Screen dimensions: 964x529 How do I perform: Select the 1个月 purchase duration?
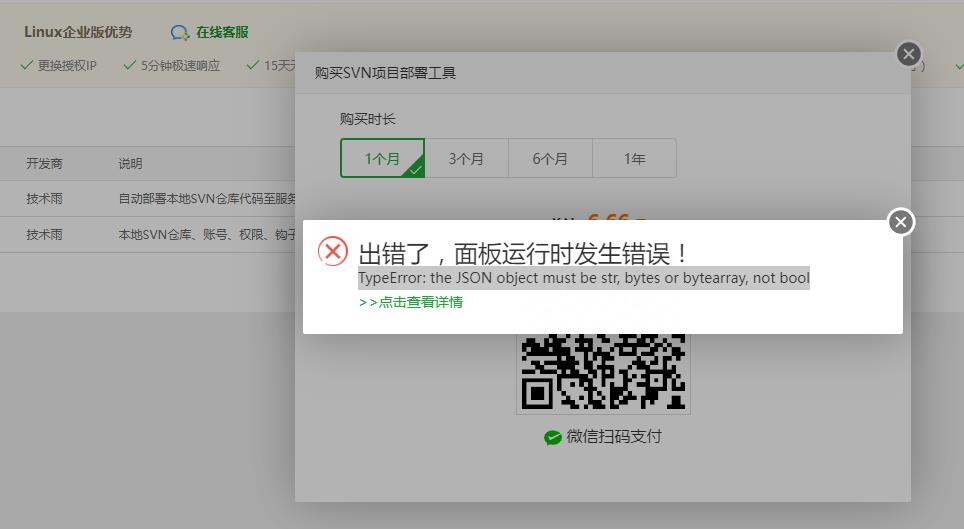[382, 158]
